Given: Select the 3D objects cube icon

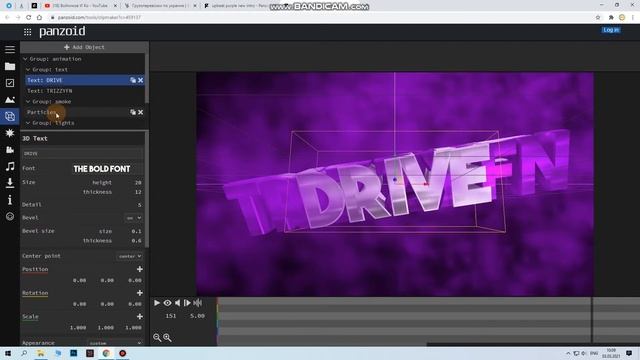Looking at the screenshot, I should (10, 116).
